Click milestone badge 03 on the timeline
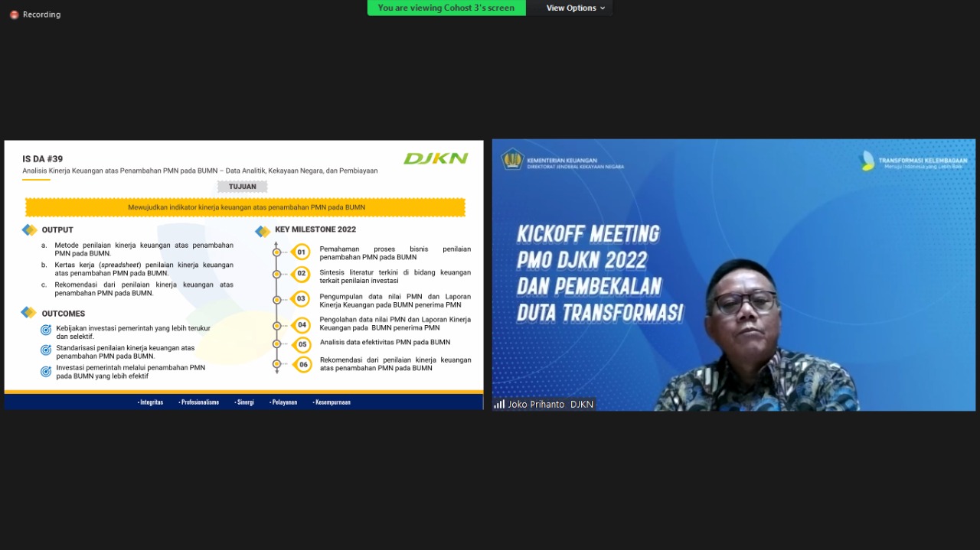The width and height of the screenshot is (980, 550). [302, 299]
